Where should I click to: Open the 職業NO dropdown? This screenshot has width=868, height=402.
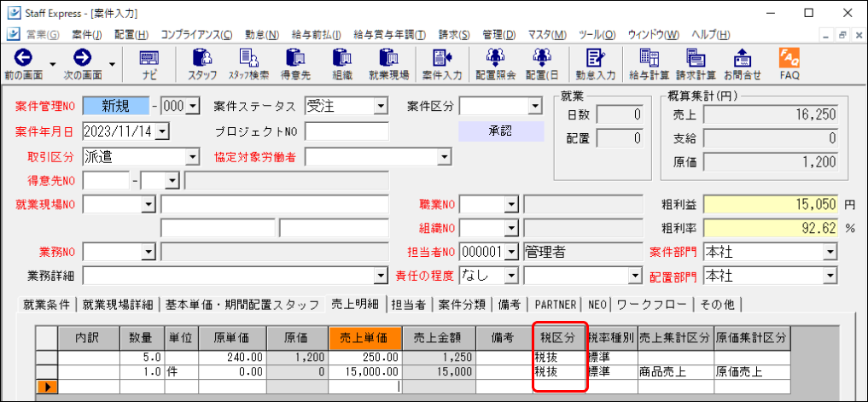point(511,204)
